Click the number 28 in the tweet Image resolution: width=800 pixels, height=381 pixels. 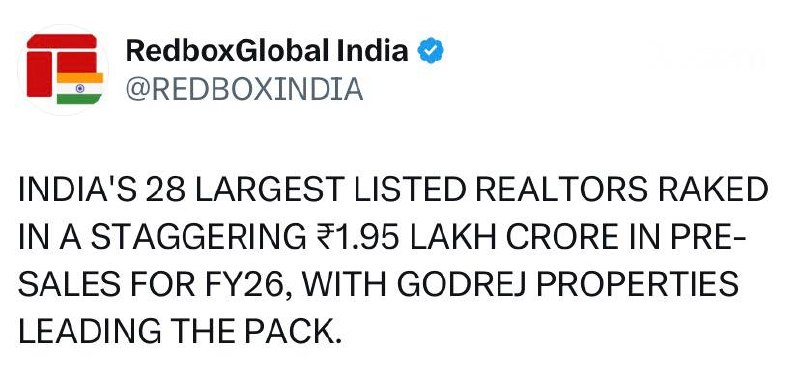[x=165, y=189]
